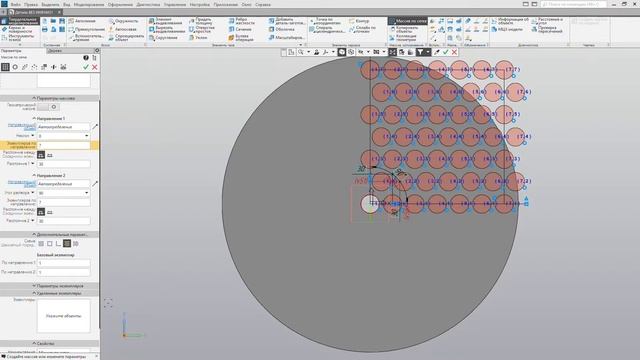Collapse the Направление 1 section
This screenshot has width=640, height=360.
point(34,118)
